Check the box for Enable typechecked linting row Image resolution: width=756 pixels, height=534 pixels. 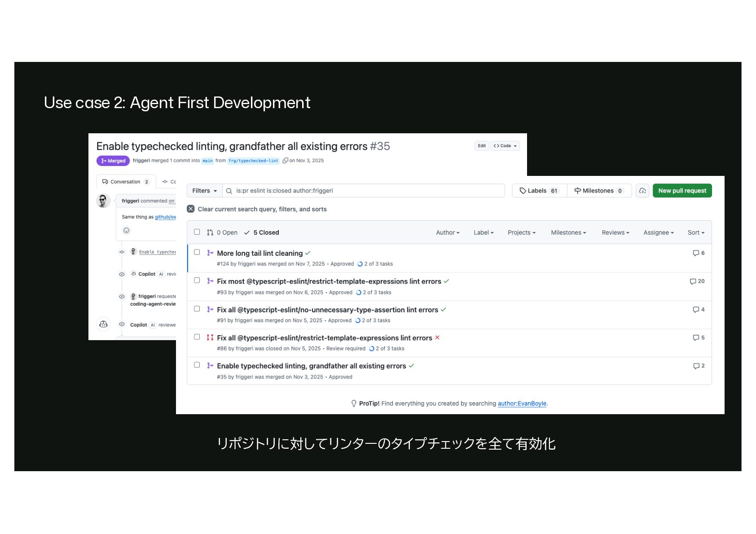coord(197,365)
